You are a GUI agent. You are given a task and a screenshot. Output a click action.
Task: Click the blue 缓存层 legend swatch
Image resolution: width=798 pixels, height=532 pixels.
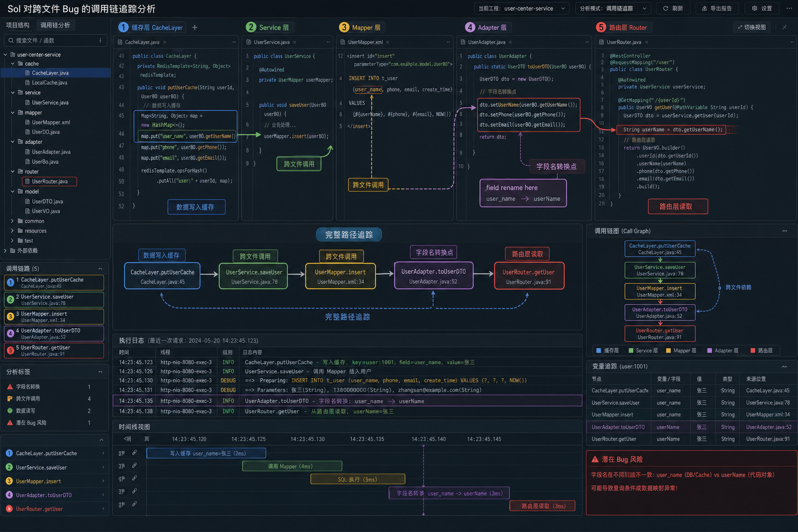(598, 351)
